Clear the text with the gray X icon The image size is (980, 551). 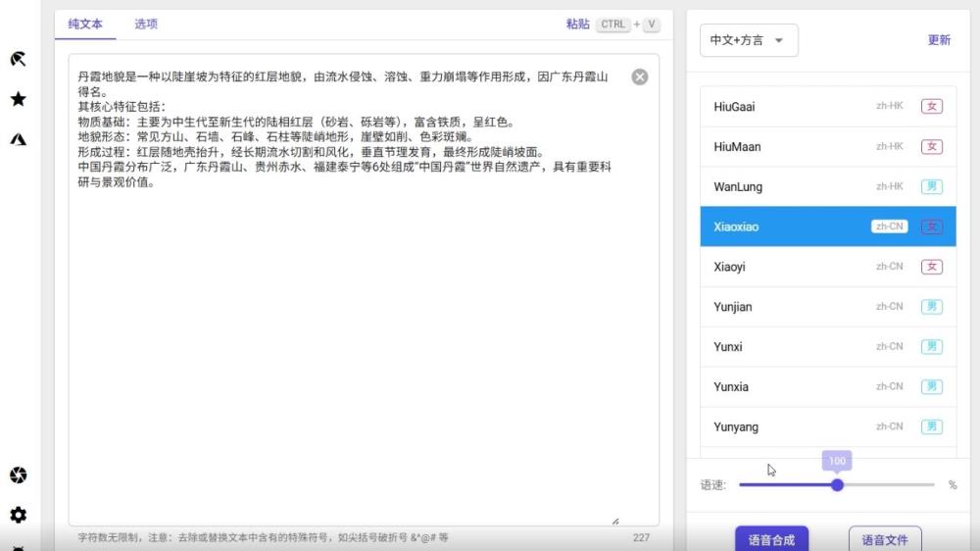pos(639,77)
